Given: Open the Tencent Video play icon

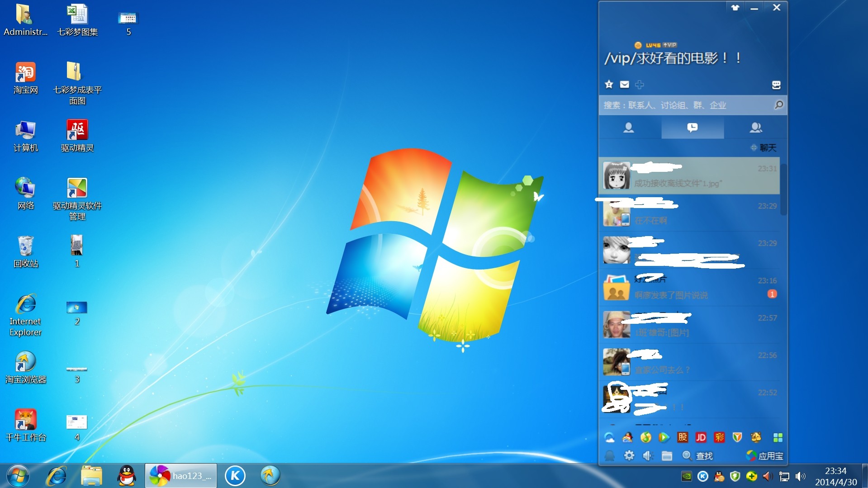Looking at the screenshot, I should coord(664,437).
